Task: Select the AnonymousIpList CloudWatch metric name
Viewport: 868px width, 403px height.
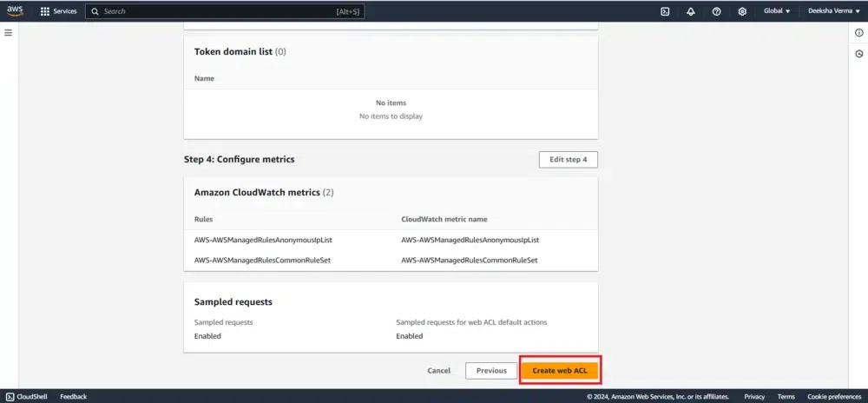Action: tap(470, 241)
